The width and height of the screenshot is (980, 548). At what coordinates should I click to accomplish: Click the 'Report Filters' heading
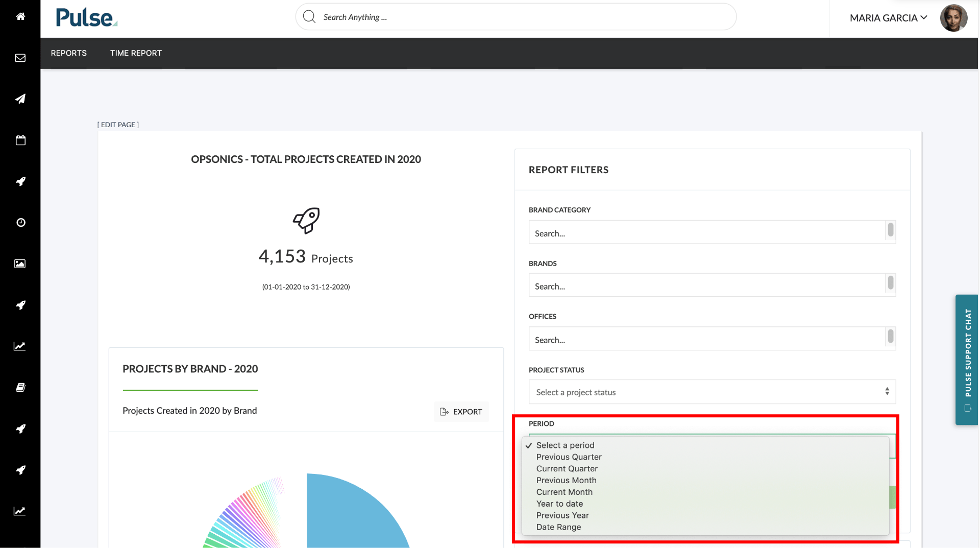point(569,170)
